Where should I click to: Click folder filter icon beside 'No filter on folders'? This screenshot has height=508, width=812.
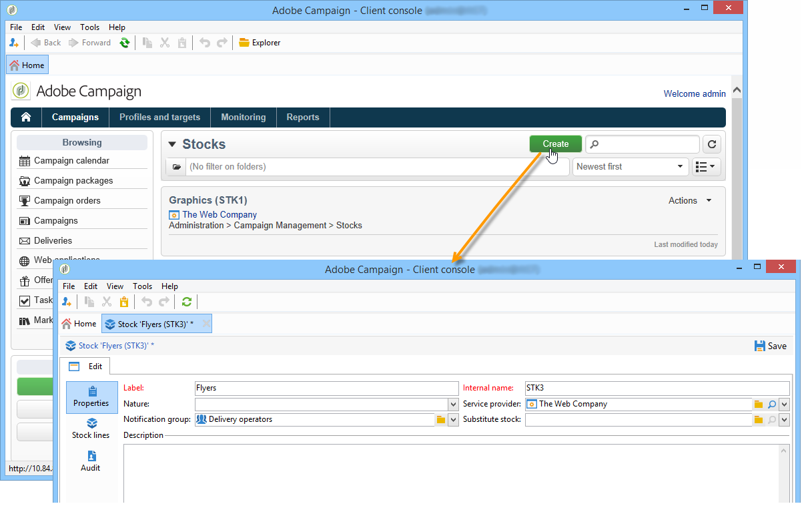176,167
